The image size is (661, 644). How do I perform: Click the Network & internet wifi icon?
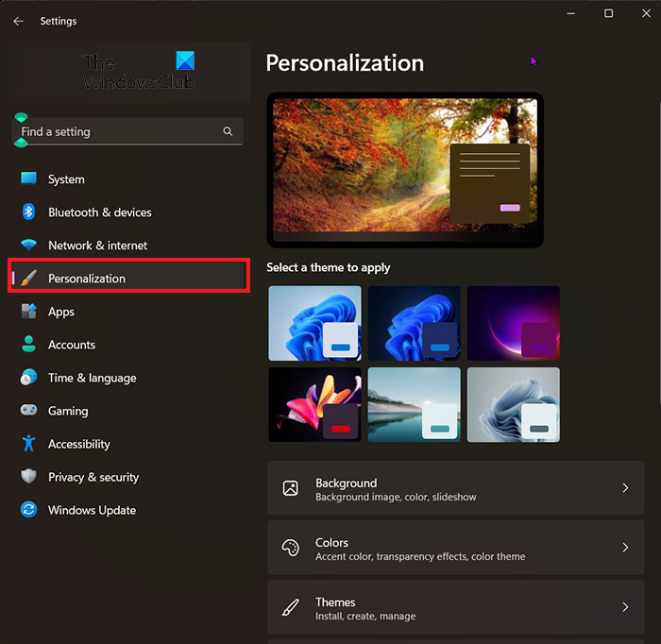click(28, 245)
